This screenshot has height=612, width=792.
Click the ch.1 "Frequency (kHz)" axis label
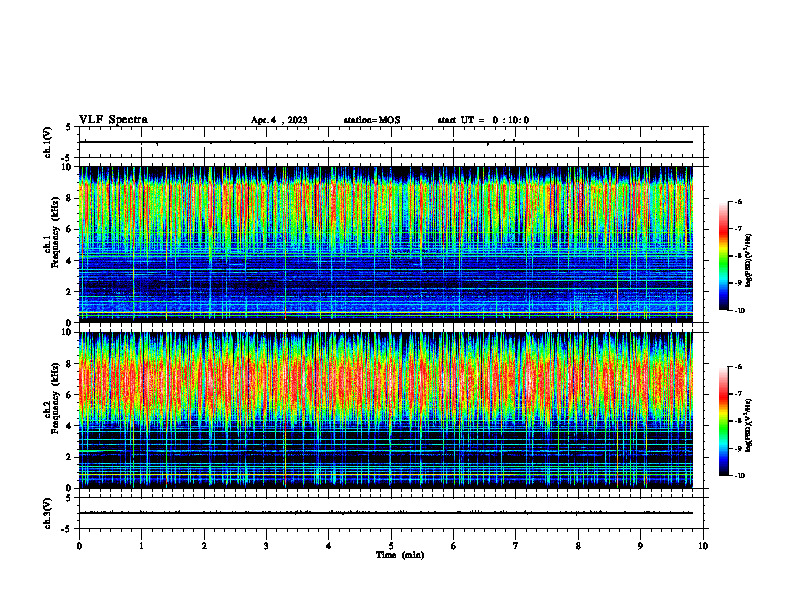[x=56, y=232]
